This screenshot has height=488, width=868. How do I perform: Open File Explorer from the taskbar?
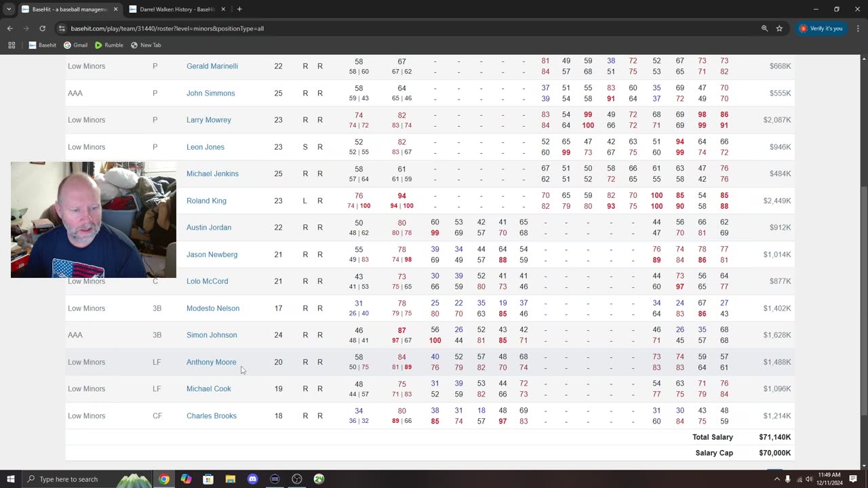pos(231,479)
